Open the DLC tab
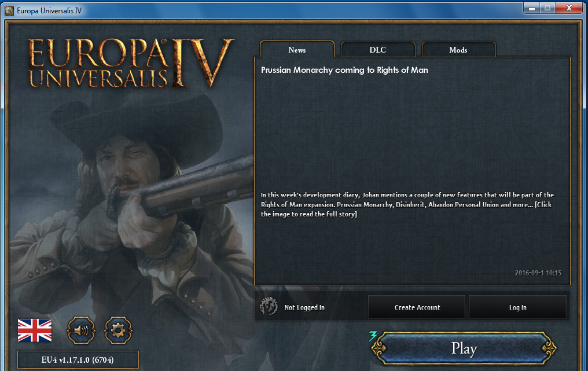 [x=377, y=50]
